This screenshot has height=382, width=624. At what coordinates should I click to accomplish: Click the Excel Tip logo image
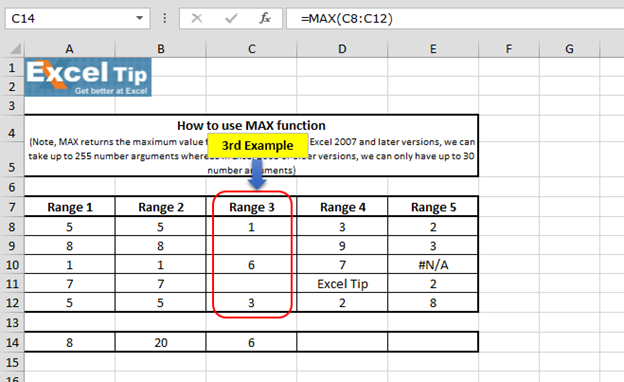(x=88, y=77)
